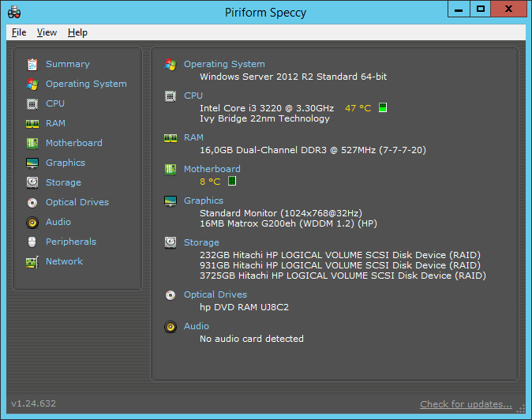
Task: Open the View menu
Action: (x=47, y=32)
